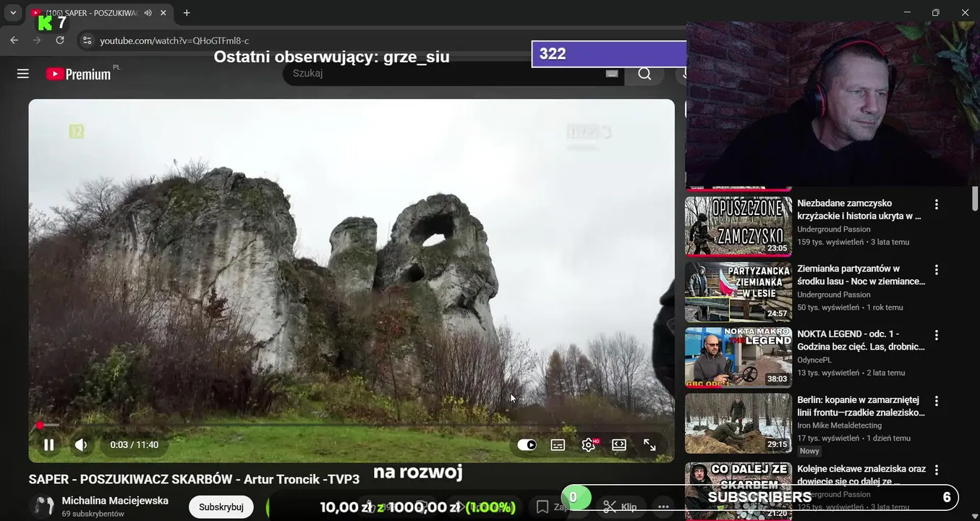Click title Niezbadane zamczysko krzyżackie i historia

coord(860,210)
